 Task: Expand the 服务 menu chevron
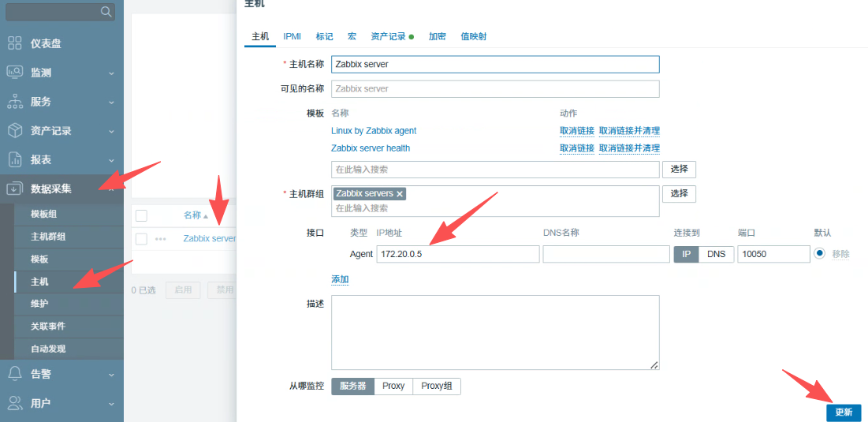click(111, 103)
